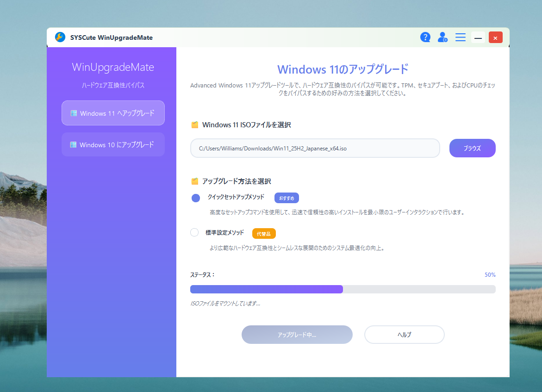
Task: Click the add user account icon
Action: coord(442,37)
